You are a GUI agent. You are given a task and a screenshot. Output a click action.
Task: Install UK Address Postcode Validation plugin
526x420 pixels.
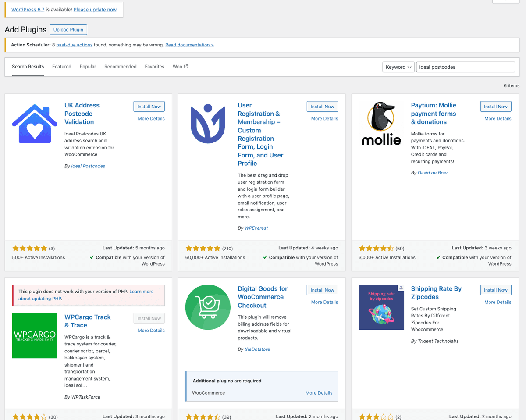tap(149, 107)
